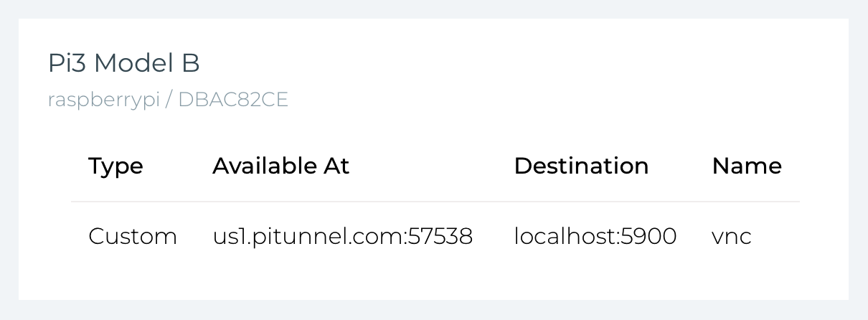Click the gray page background below the card
Image resolution: width=868 pixels, height=320 pixels.
click(434, 310)
